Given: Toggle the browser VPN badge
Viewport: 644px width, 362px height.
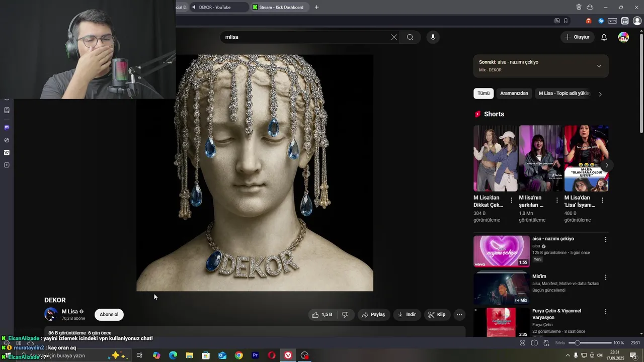Looking at the screenshot, I should 612,21.
